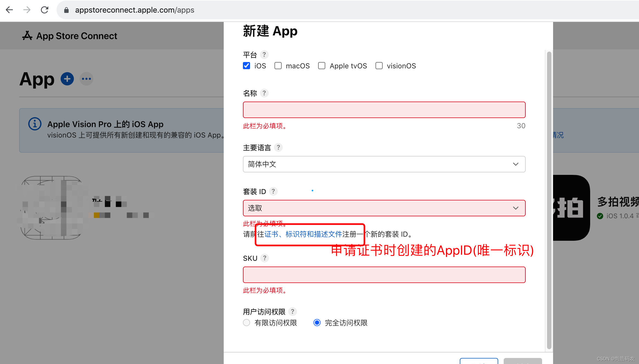Select the 有限访问权限 radio button
Image resolution: width=639 pixels, height=364 pixels.
[246, 323]
